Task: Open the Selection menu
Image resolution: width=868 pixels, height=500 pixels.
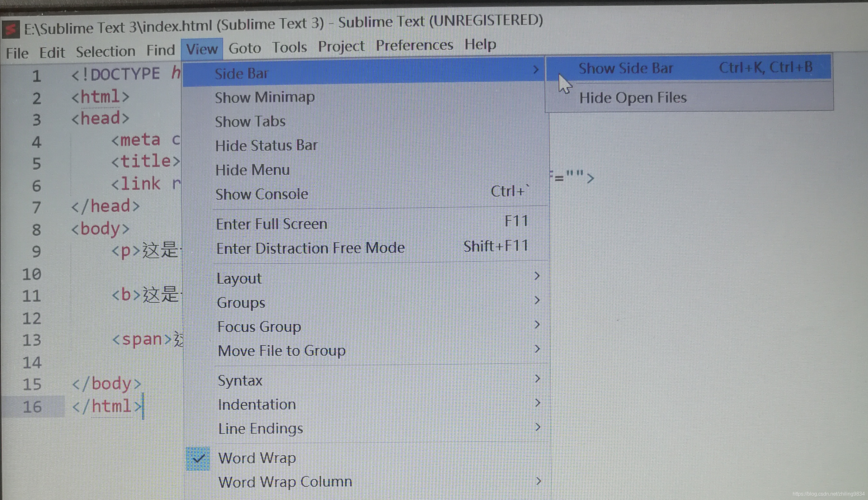Action: coord(106,52)
